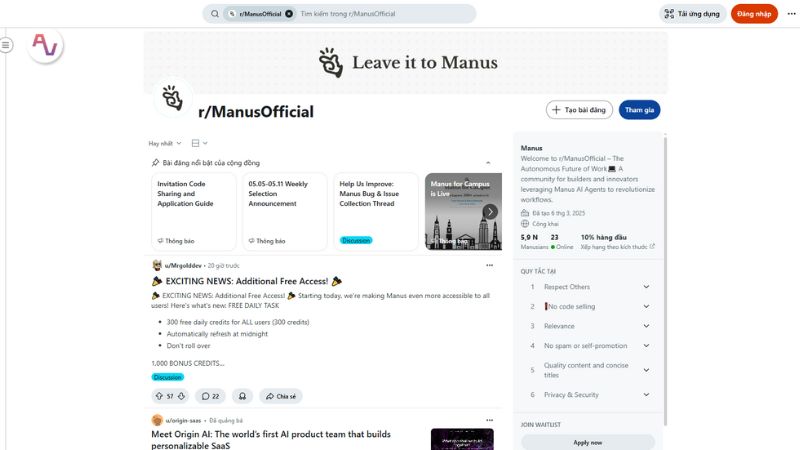Open the Tải ứng dụng app download button
The height and width of the screenshot is (450, 800).
coord(692,14)
